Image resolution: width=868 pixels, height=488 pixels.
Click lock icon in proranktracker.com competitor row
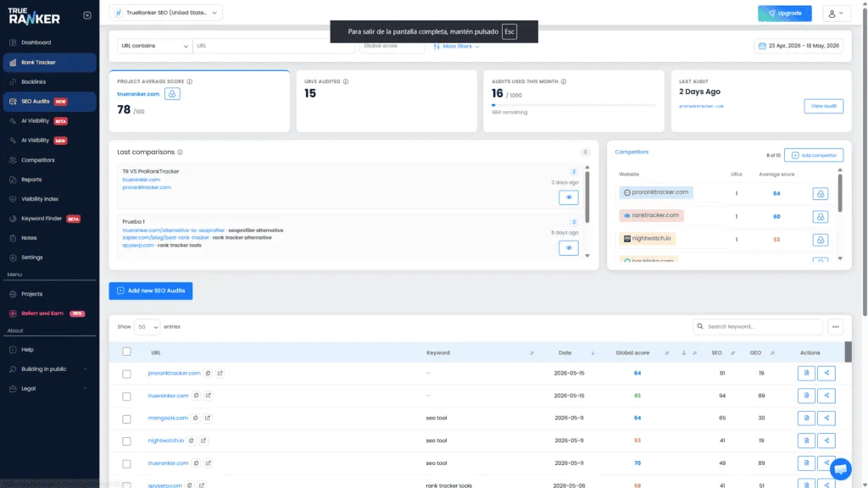click(821, 194)
